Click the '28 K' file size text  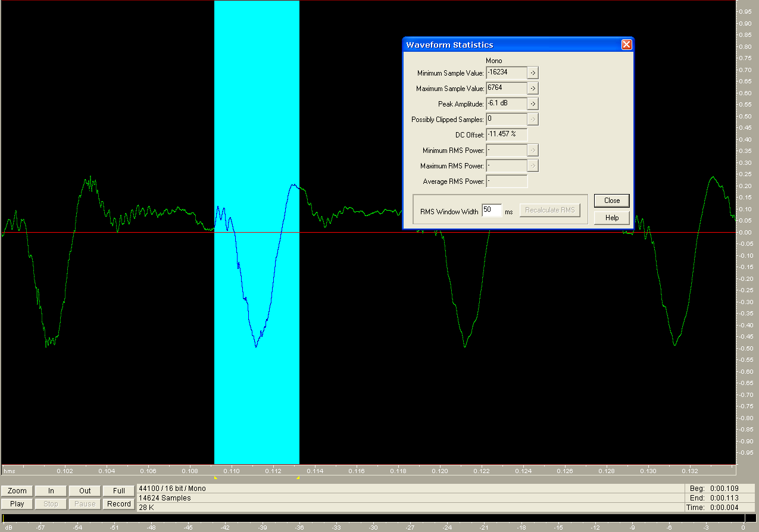tap(146, 508)
